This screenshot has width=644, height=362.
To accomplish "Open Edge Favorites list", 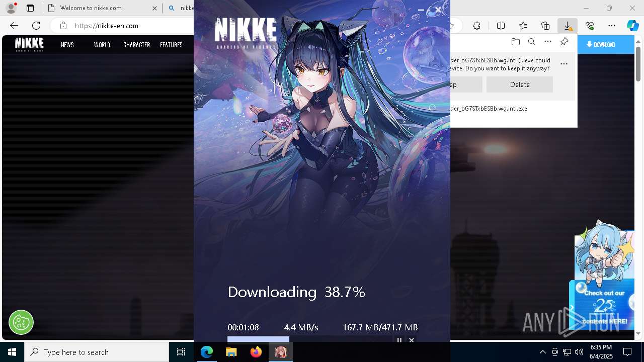I will tap(523, 26).
